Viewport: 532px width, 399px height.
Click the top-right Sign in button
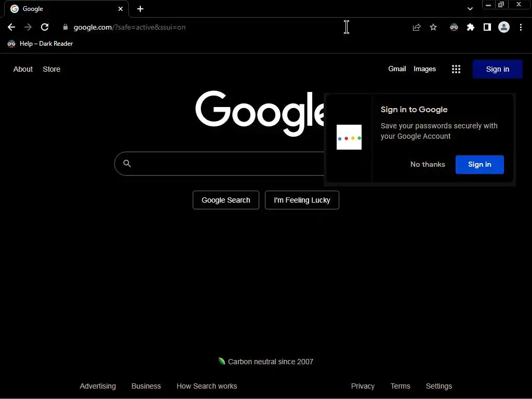pyautogui.click(x=497, y=69)
